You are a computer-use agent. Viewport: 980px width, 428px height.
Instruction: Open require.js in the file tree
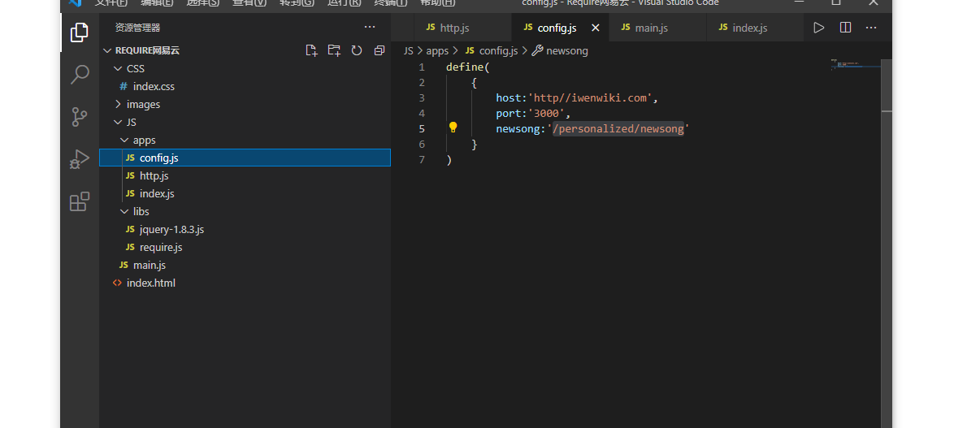pos(245,247)
